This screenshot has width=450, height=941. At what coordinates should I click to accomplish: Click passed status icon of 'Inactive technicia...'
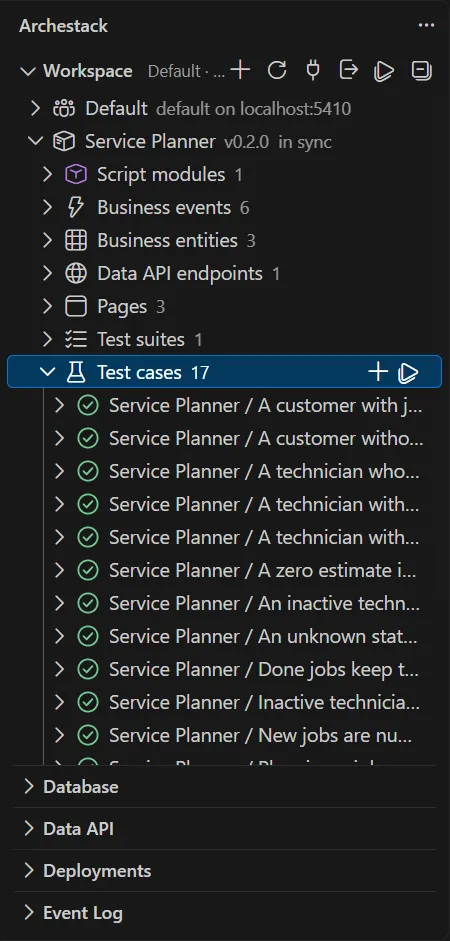pyautogui.click(x=88, y=702)
